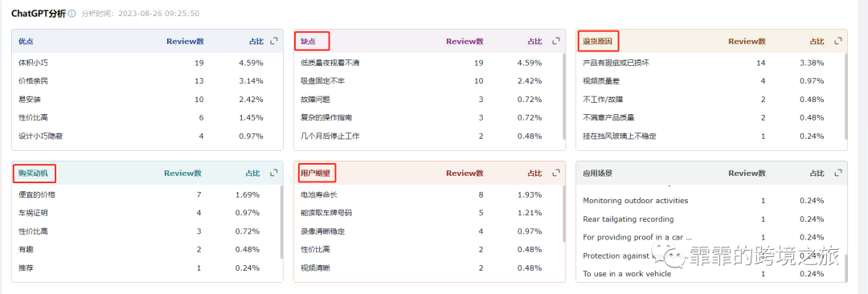This screenshot has height=294, width=868.
Task: Expand the 优点 panel with its corner icon
Action: (273, 41)
